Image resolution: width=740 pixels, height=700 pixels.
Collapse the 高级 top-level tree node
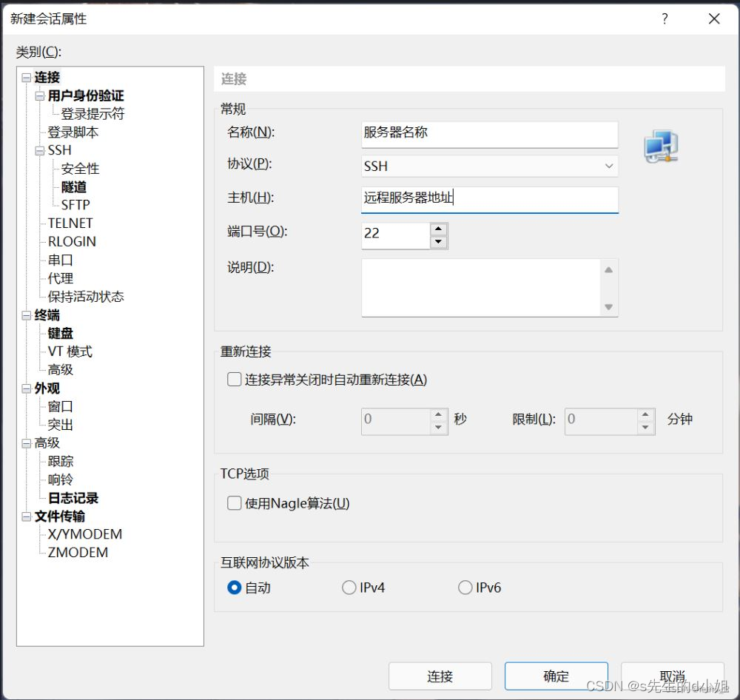[x=27, y=443]
